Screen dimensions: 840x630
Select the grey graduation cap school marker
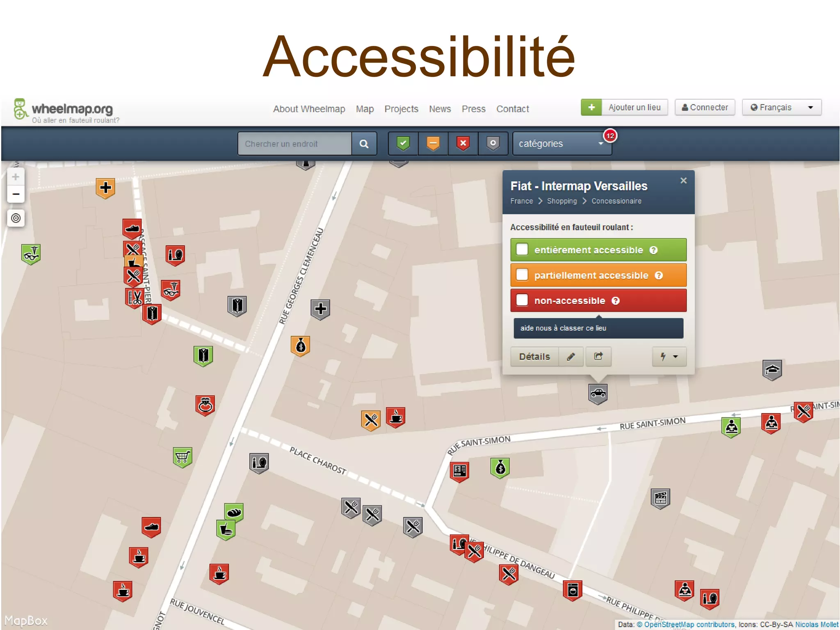tap(772, 370)
